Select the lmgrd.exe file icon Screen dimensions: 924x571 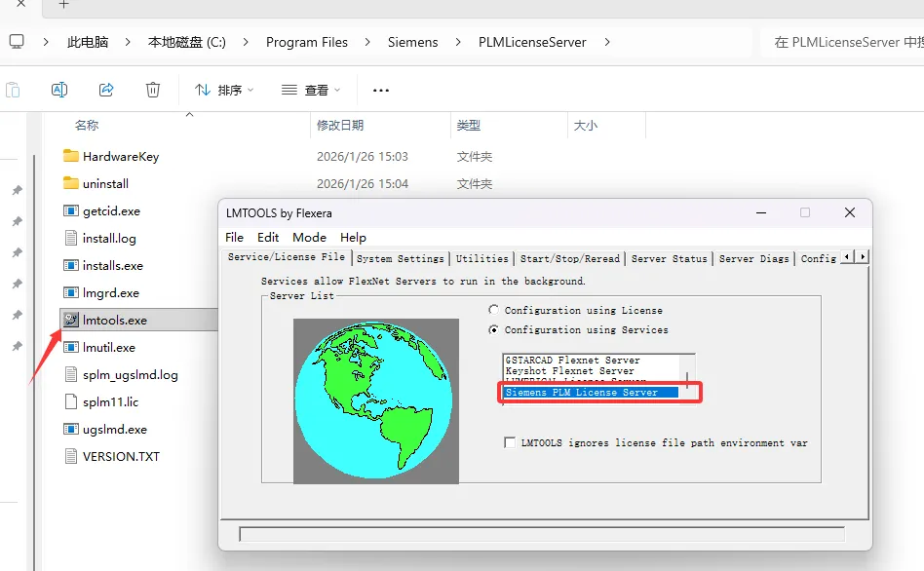click(x=71, y=292)
